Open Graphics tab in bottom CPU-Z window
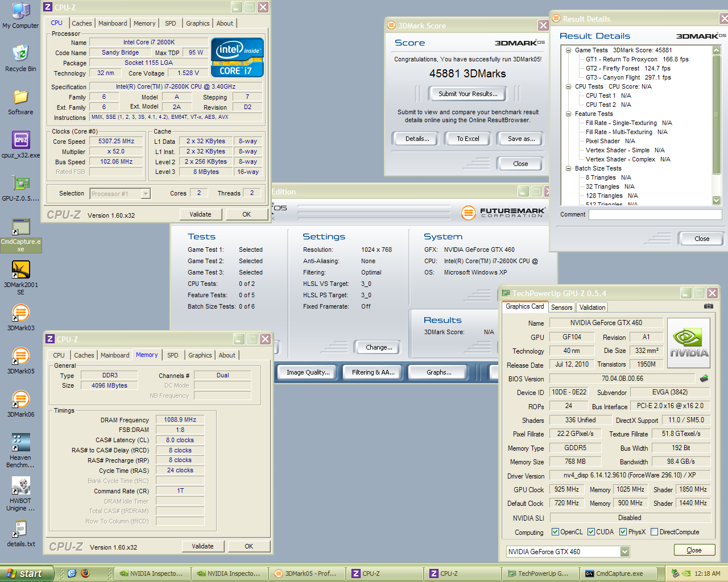 200,355
